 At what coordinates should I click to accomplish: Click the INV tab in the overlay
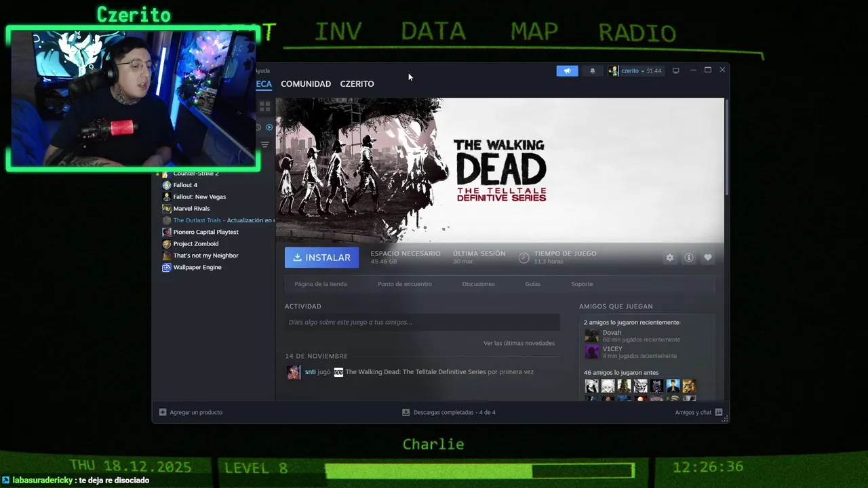point(338,31)
